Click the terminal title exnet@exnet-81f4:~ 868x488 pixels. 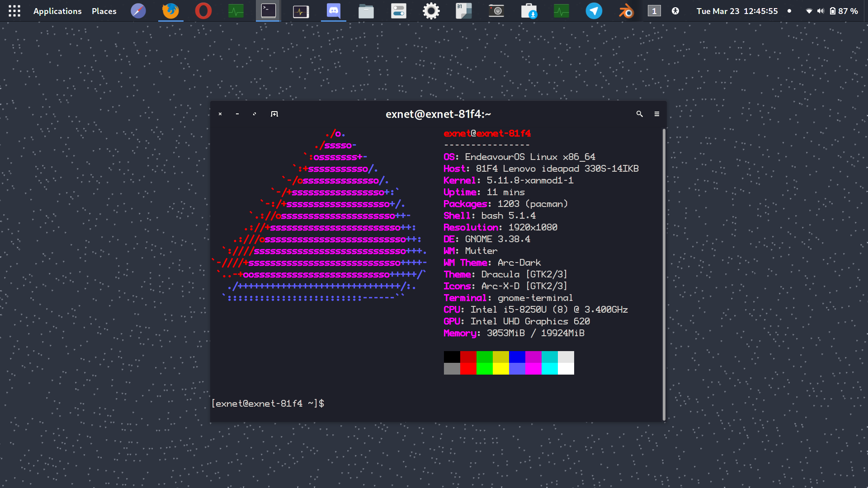(x=438, y=114)
